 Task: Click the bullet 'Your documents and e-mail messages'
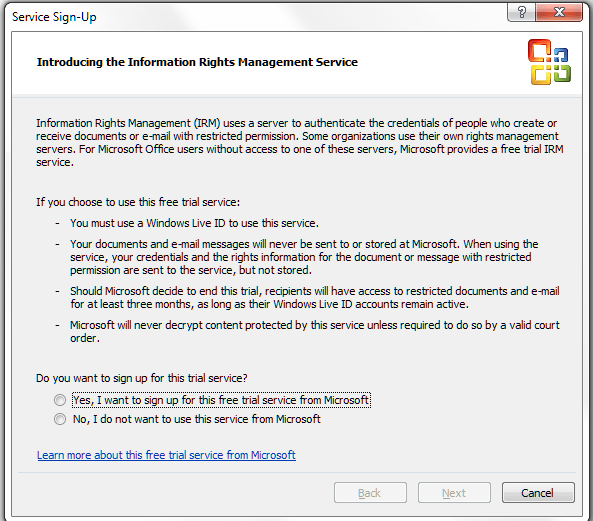coord(304,257)
